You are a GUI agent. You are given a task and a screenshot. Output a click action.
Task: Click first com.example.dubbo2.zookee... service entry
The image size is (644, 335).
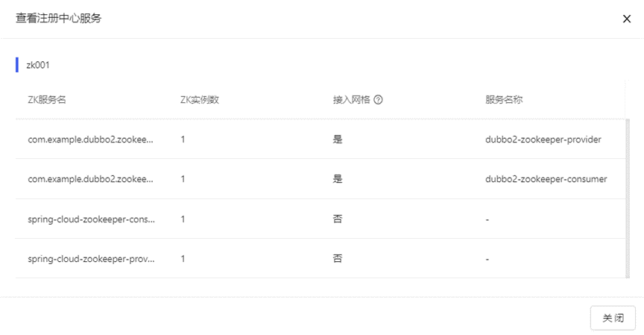90,140
